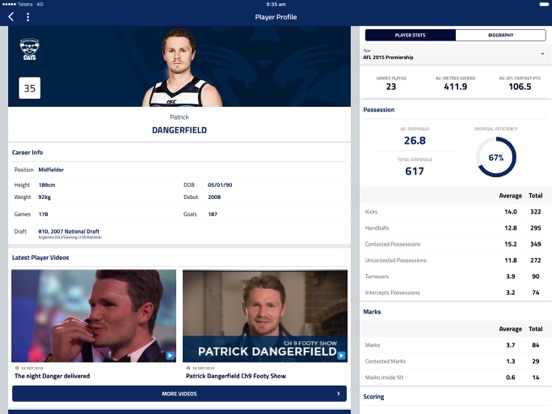The width and height of the screenshot is (552, 414).
Task: Tap play icon on Footy Show video
Action: tap(341, 356)
